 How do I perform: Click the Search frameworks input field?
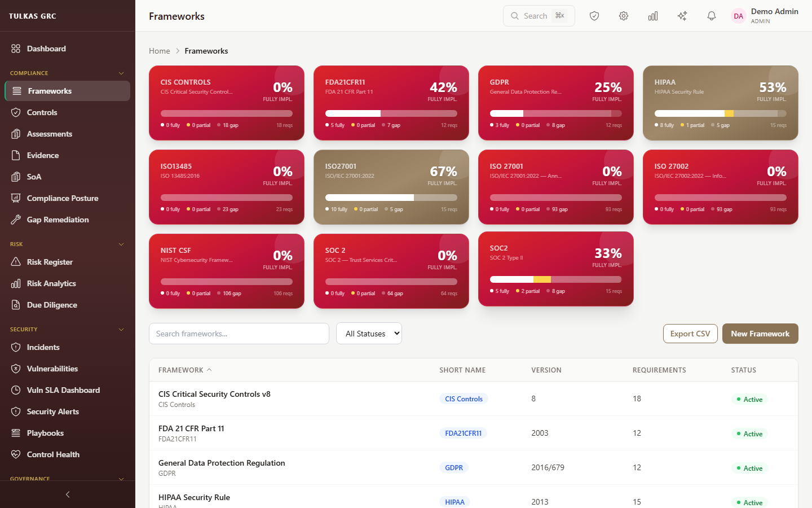coord(239,334)
